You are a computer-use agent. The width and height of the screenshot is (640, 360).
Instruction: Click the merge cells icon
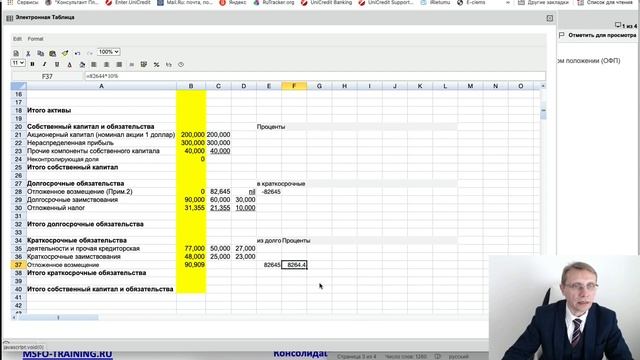click(x=131, y=64)
